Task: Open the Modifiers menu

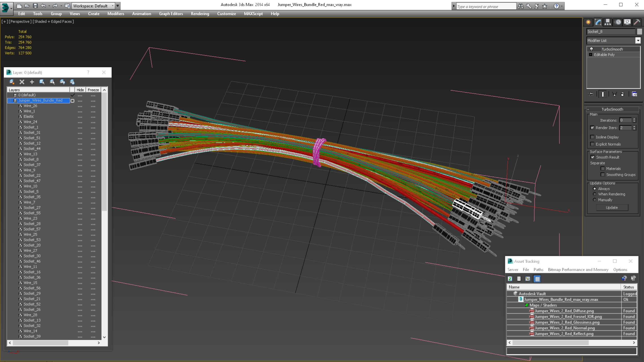Action: [116, 14]
